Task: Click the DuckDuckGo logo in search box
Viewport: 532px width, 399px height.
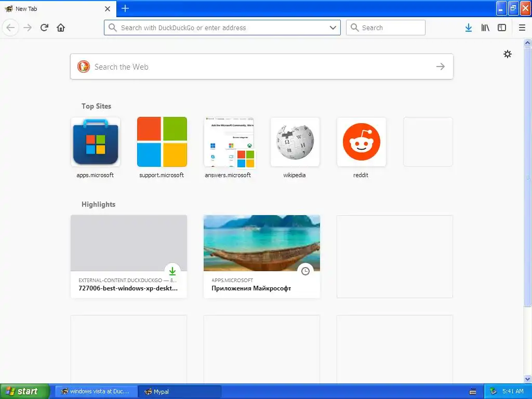Action: pyautogui.click(x=84, y=66)
